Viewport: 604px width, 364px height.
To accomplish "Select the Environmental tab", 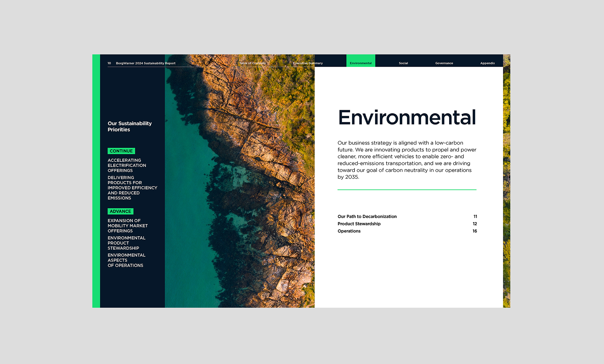I will 361,61.
